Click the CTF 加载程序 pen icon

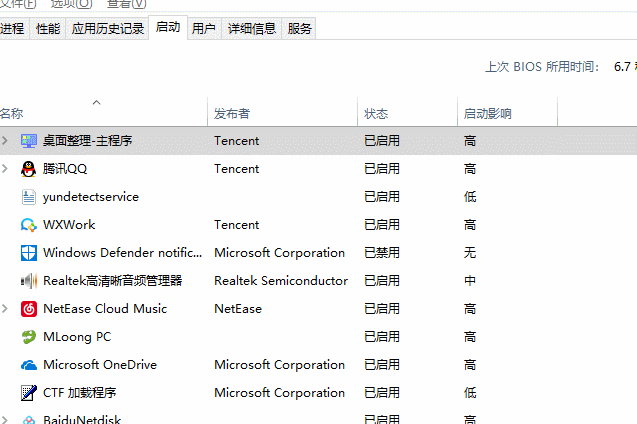pos(28,393)
